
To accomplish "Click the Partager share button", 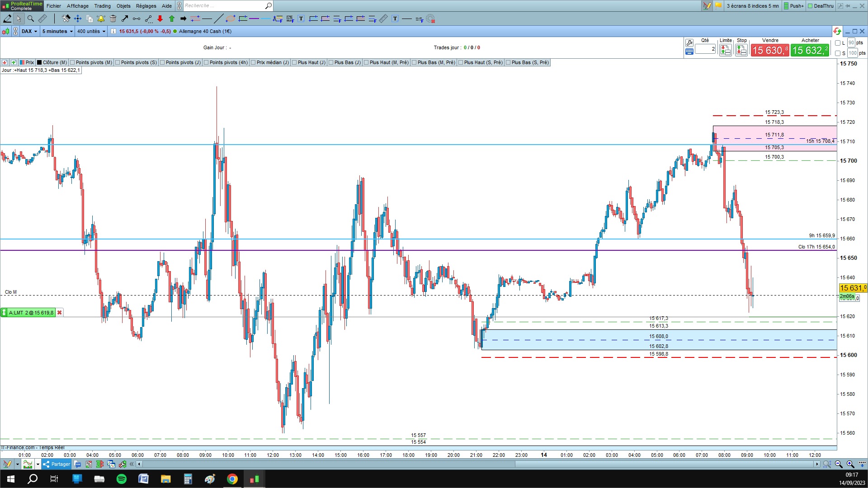I will (x=57, y=464).
